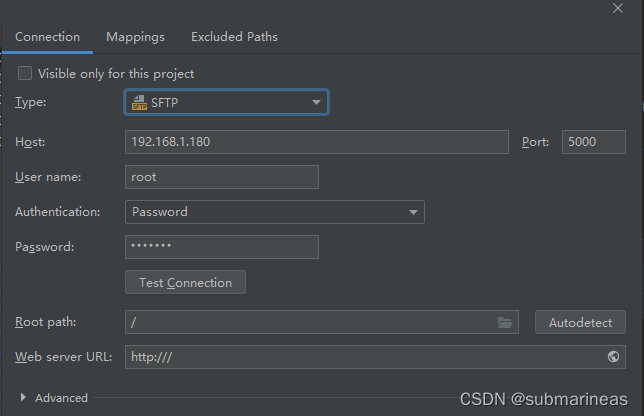The width and height of the screenshot is (644, 416).
Task: Open the Type SFTP dropdown
Action: [226, 102]
